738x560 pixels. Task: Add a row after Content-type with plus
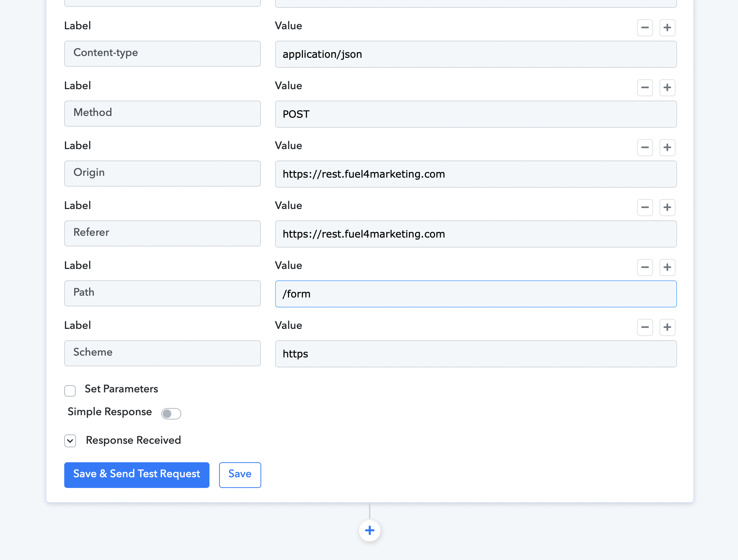point(667,28)
